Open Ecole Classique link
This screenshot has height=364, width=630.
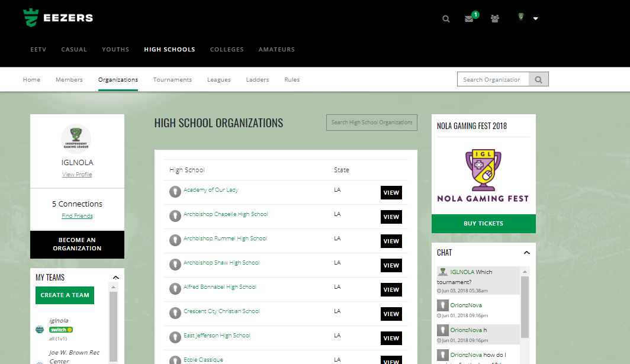203,360
